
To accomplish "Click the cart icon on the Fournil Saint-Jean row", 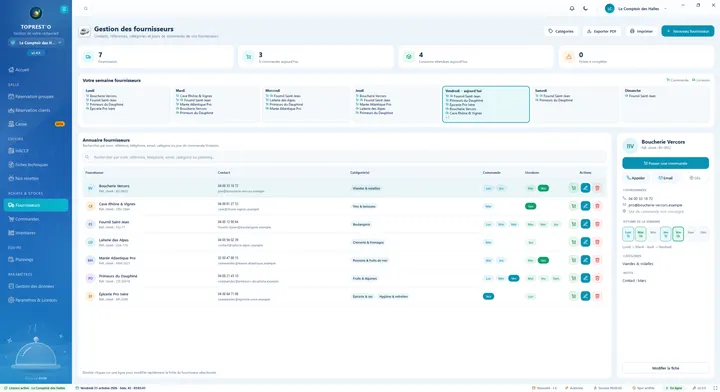I will [574, 224].
